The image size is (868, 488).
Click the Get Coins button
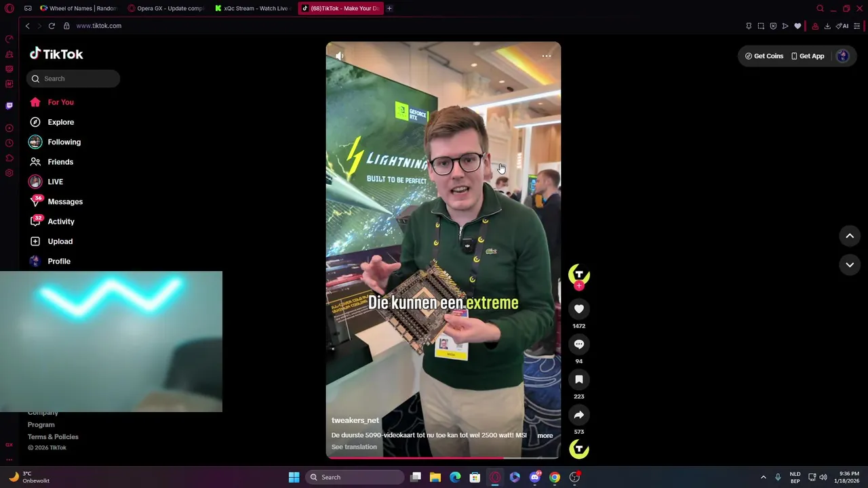pos(764,56)
